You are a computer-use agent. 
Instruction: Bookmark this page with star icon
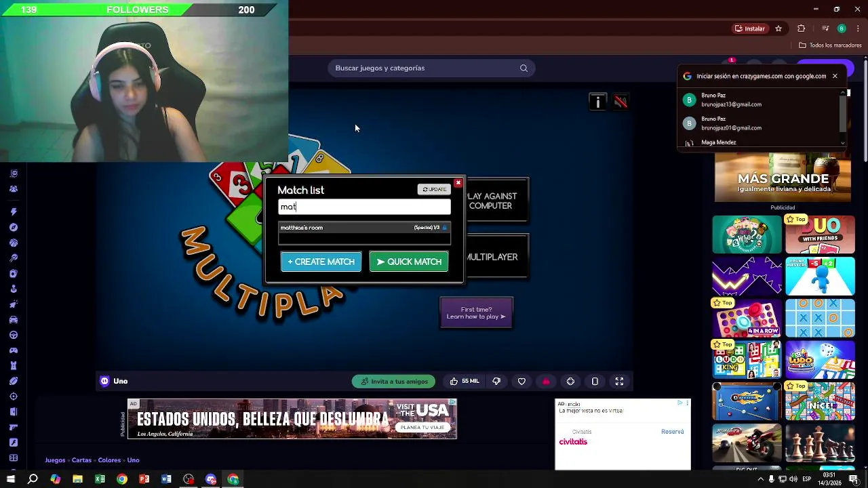(x=778, y=28)
